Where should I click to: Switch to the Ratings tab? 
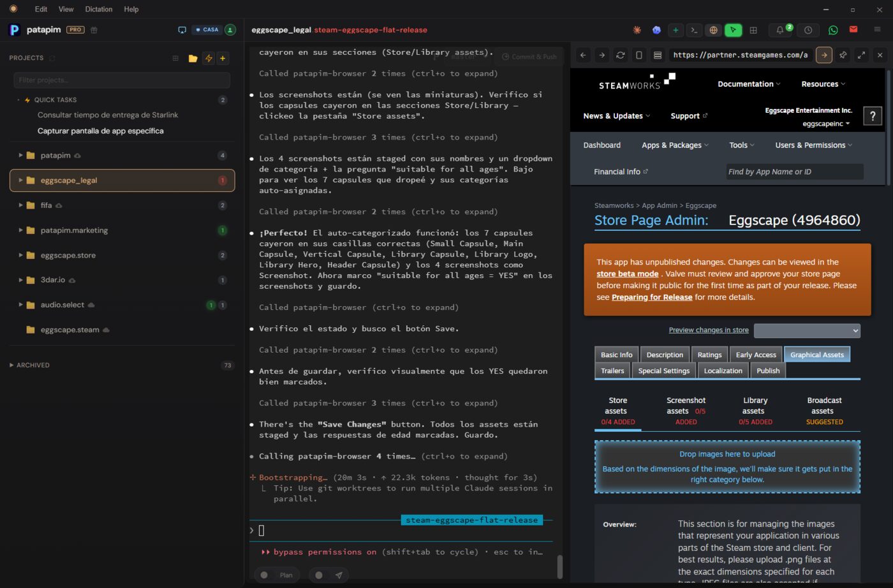[709, 355]
